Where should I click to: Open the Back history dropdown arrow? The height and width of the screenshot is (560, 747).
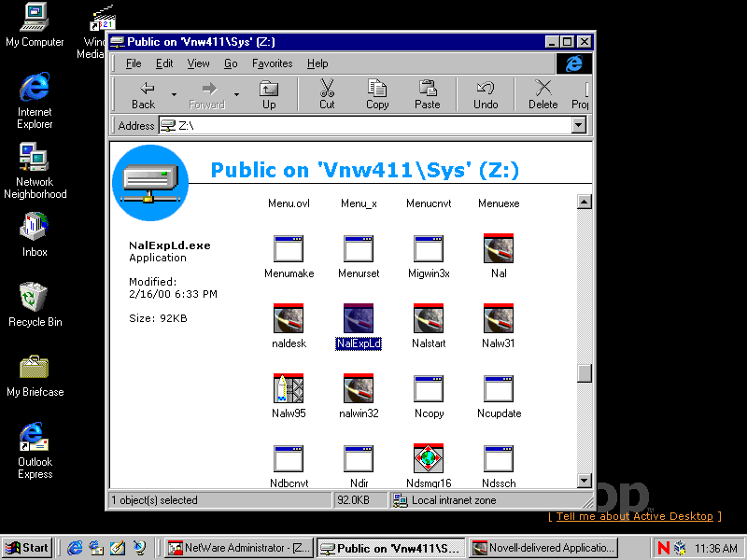coord(174,95)
